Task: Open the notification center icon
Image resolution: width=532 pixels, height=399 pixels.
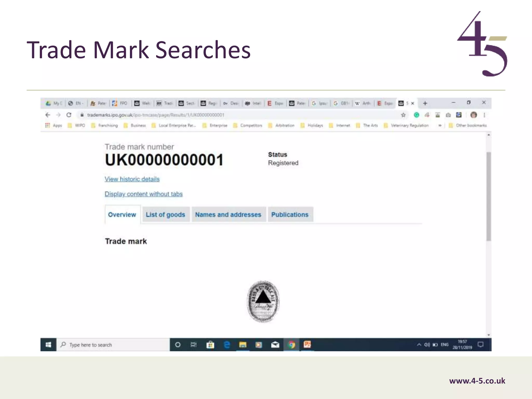Action: (481, 344)
